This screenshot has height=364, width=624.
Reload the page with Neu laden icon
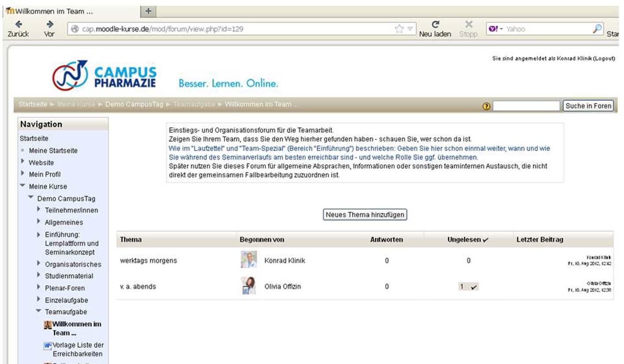(435, 25)
